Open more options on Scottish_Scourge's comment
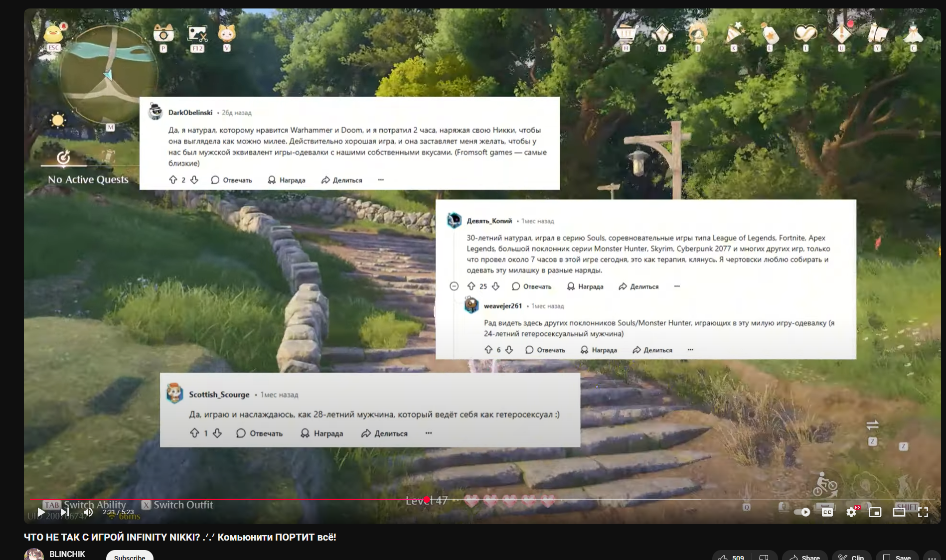This screenshot has width=946, height=560. pos(429,433)
